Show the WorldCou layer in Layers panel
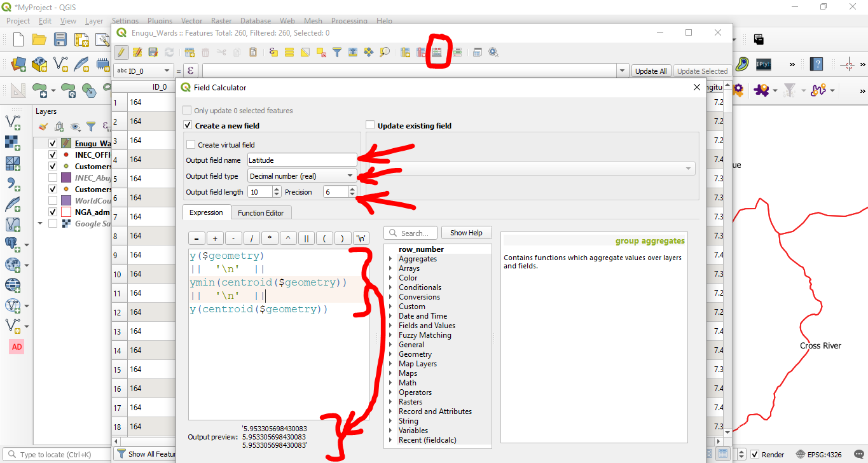The image size is (868, 463). [x=53, y=201]
